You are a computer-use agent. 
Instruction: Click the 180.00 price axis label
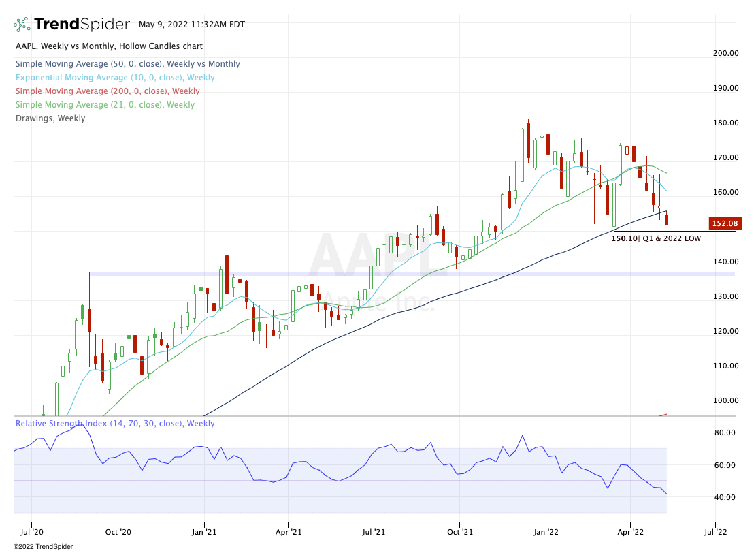point(725,123)
